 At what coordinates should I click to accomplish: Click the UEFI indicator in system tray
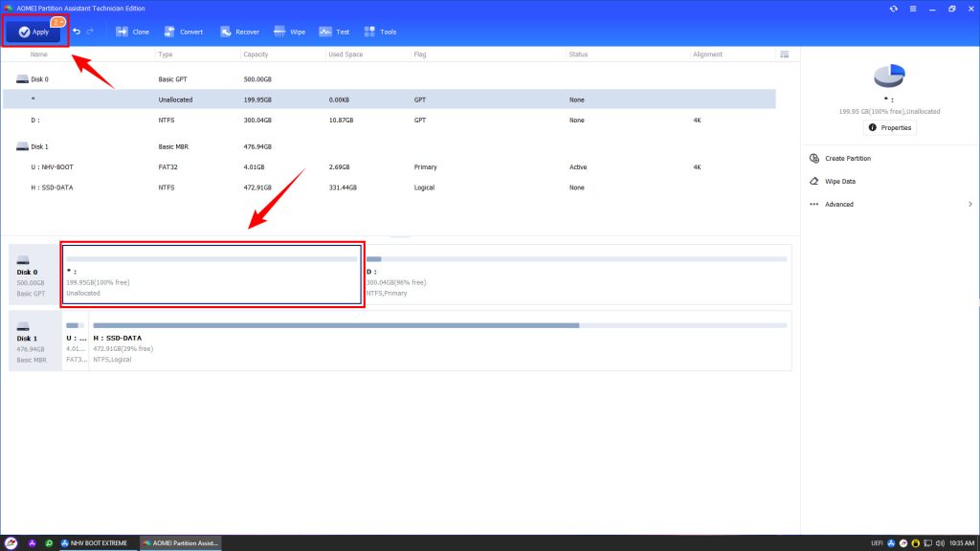click(x=877, y=543)
